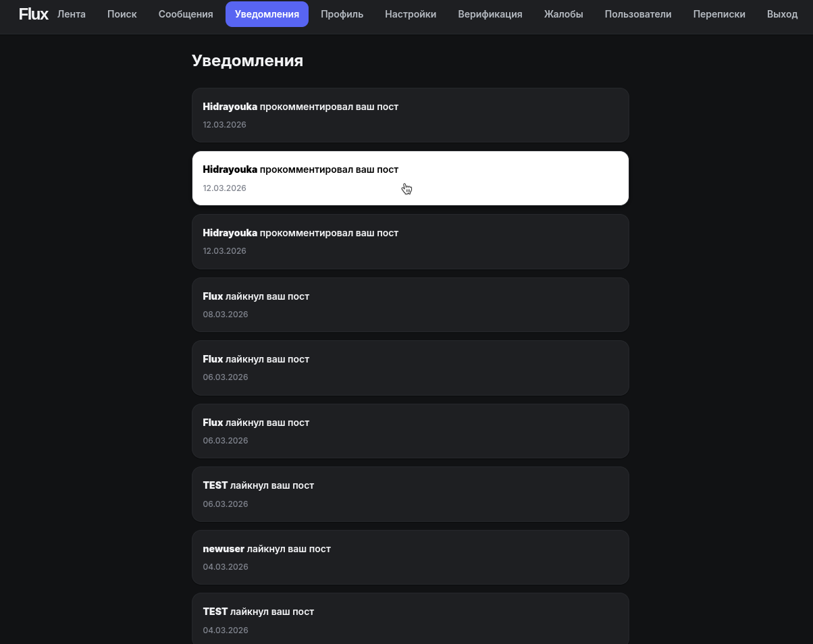Click the Flux logo
The width and height of the screenshot is (813, 644).
click(x=33, y=14)
